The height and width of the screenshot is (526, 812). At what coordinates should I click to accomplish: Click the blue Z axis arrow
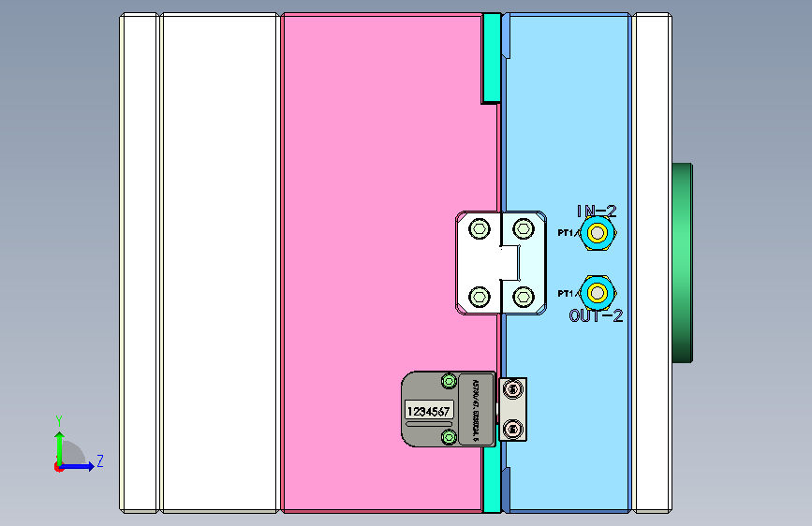(78, 466)
